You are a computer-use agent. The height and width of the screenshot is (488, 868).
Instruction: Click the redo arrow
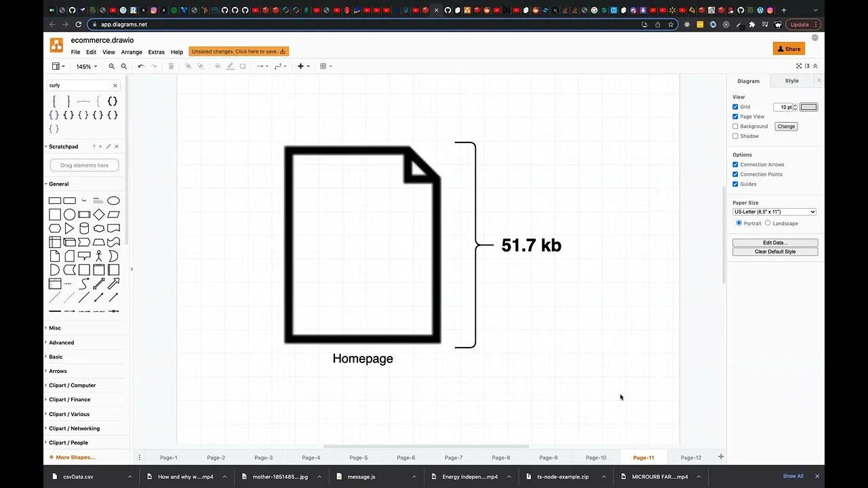pos(154,66)
